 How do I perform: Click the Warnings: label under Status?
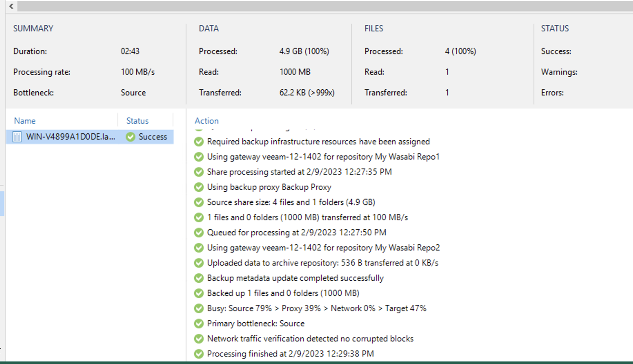[559, 72]
